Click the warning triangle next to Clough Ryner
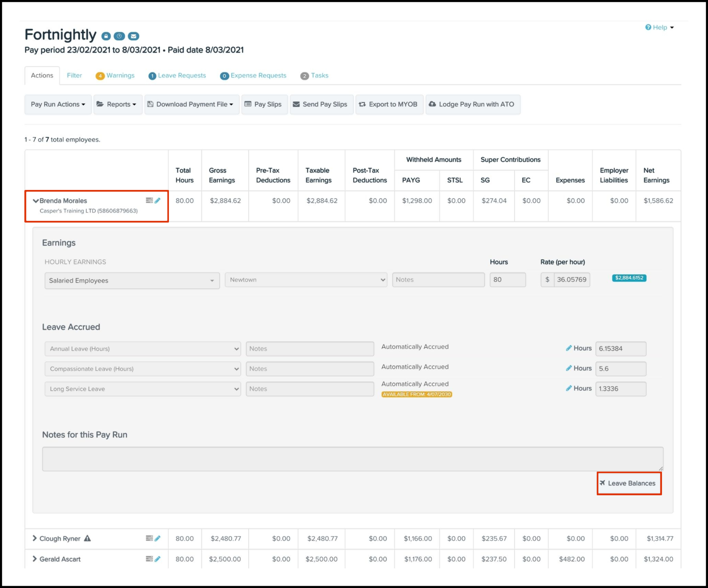This screenshot has height=588, width=708. click(88, 538)
